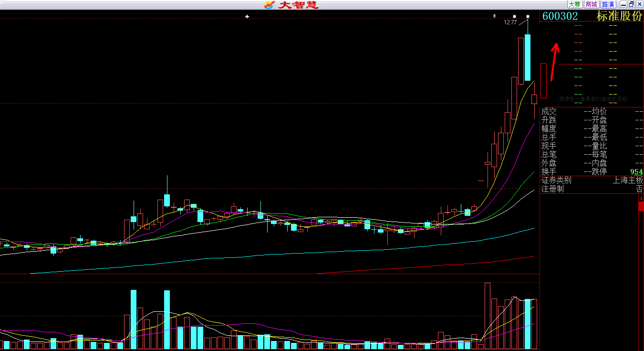Minimize the 大智慧 window
The height and width of the screenshot is (351, 644).
[x=623, y=4]
